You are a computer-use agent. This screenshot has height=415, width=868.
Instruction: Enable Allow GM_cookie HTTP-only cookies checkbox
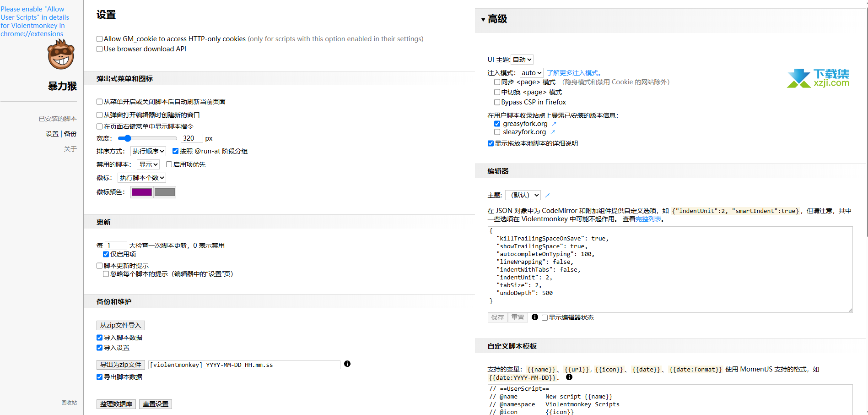[99, 39]
